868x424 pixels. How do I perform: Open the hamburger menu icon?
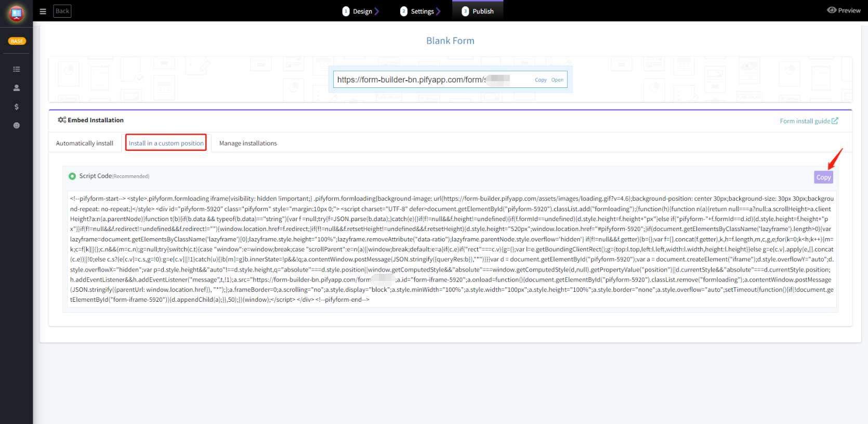43,11
